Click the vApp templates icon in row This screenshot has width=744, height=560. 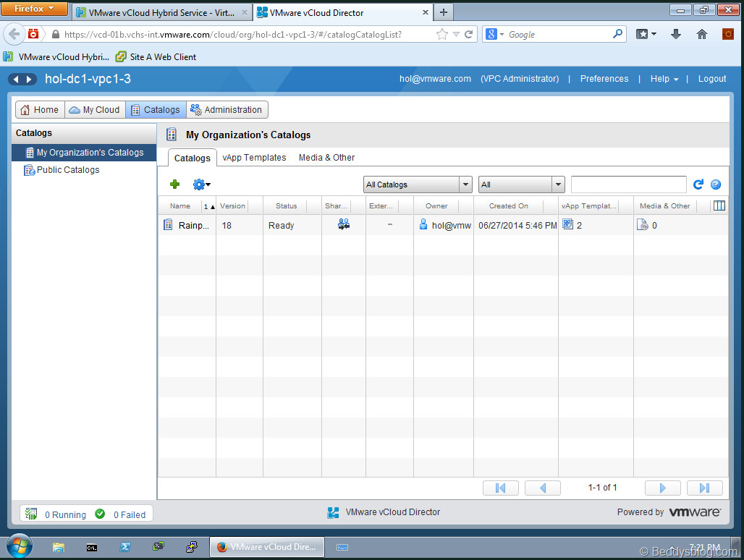[x=568, y=224]
